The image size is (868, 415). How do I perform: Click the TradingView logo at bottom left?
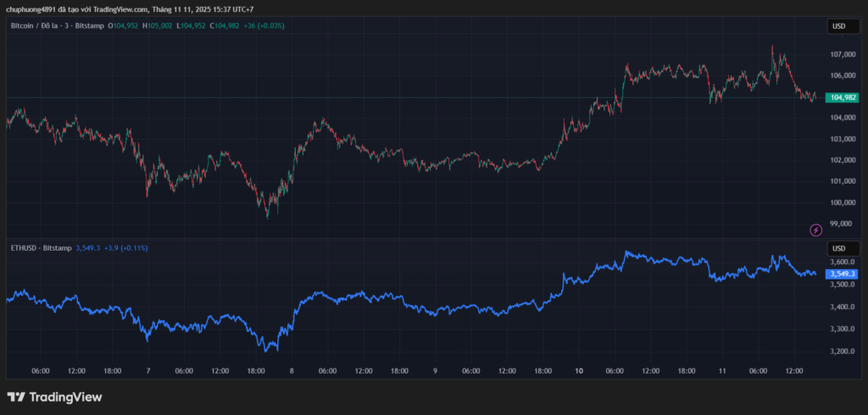[x=54, y=397]
